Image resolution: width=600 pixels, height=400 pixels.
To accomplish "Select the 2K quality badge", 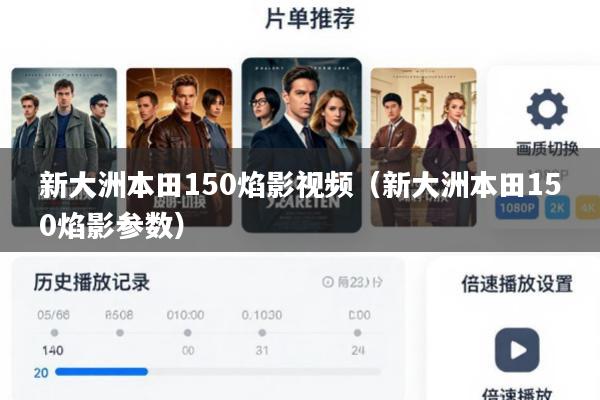I will pos(557,207).
